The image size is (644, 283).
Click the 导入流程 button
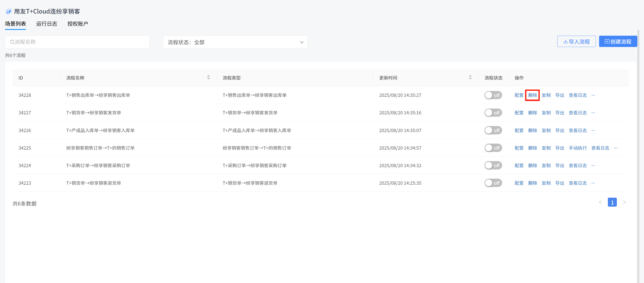pos(577,42)
